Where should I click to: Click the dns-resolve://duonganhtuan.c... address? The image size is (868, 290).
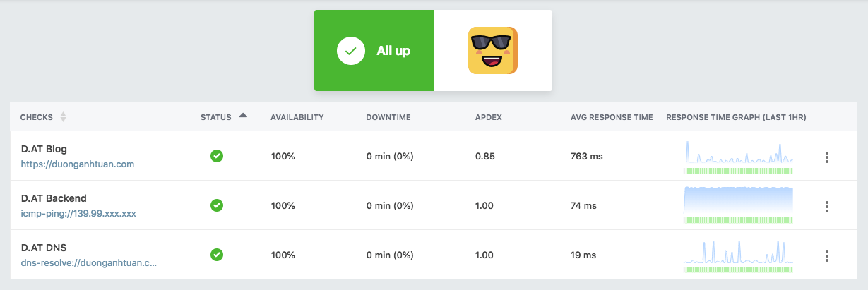click(89, 263)
